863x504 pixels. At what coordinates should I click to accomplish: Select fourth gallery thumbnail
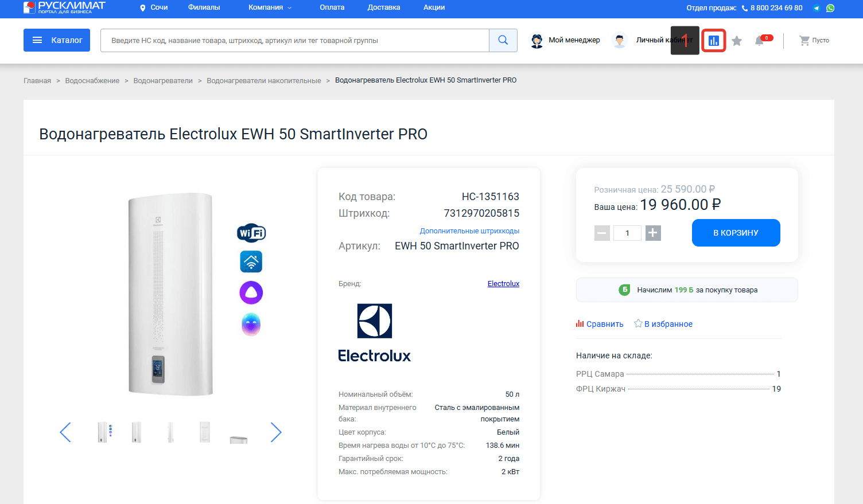205,432
